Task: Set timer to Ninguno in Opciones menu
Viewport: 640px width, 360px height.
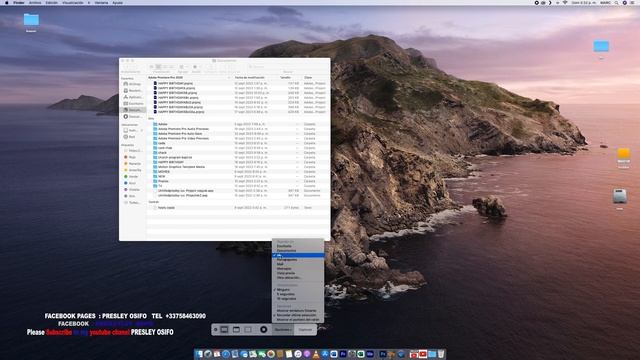Action: pyautogui.click(x=283, y=289)
